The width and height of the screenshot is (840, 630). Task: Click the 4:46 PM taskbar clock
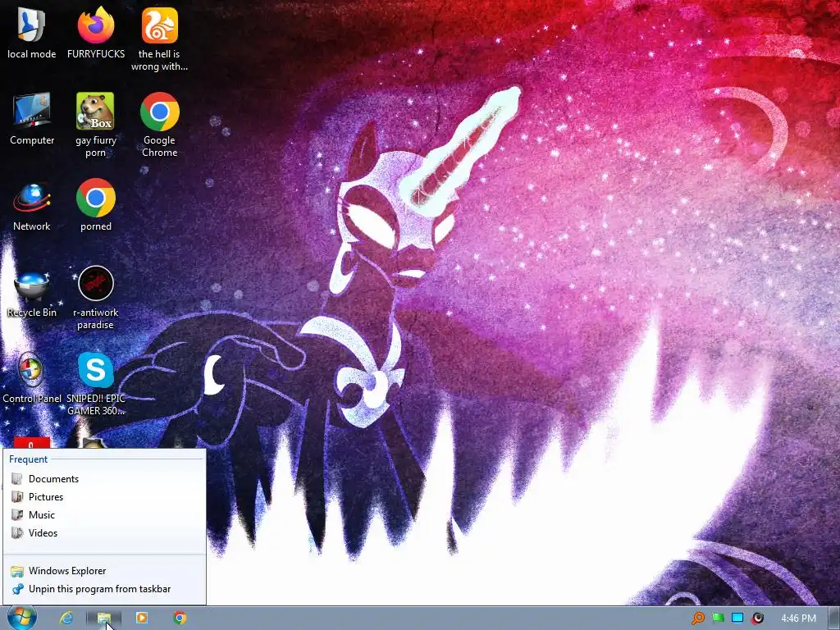point(798,619)
